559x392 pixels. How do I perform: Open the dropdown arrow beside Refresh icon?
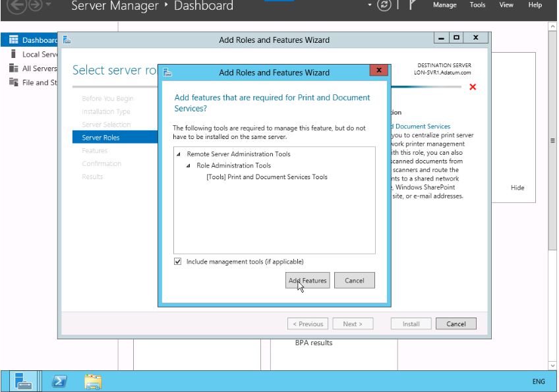coord(370,5)
